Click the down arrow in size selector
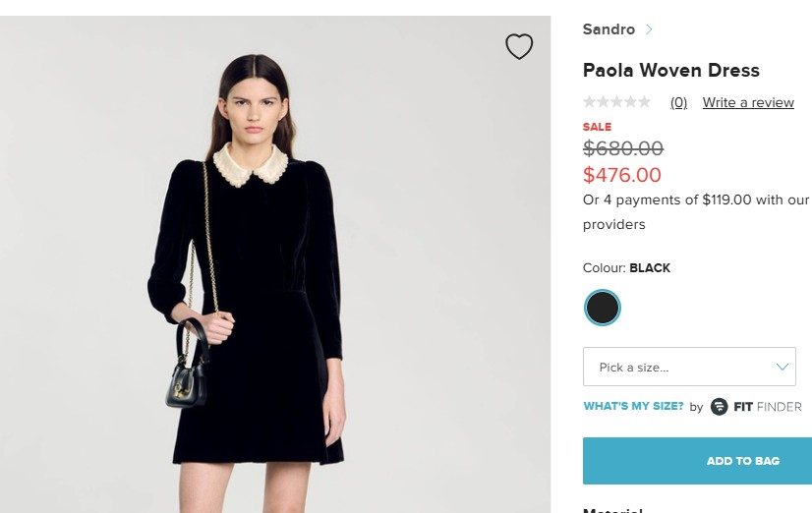Image resolution: width=812 pixels, height=513 pixels. [782, 367]
